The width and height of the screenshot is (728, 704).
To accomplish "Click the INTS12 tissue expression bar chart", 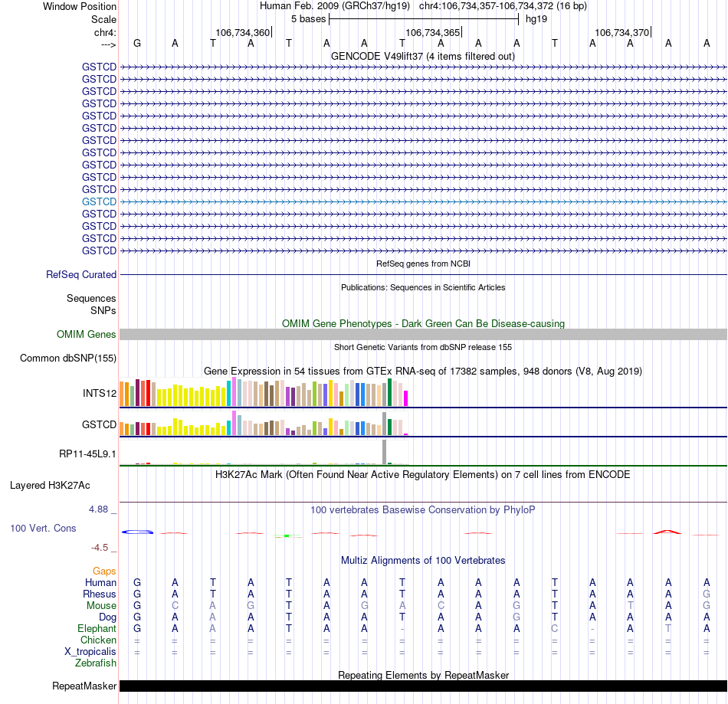I will 264,392.
